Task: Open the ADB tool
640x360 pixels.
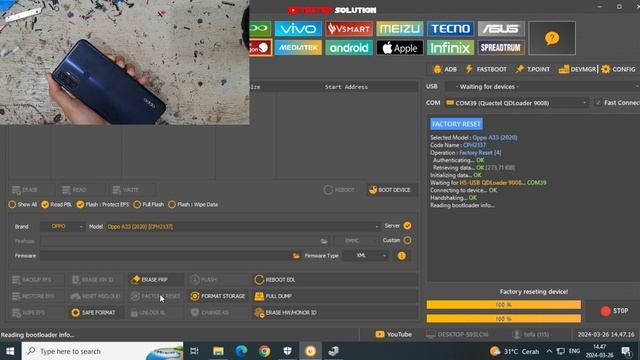Action: (445, 69)
